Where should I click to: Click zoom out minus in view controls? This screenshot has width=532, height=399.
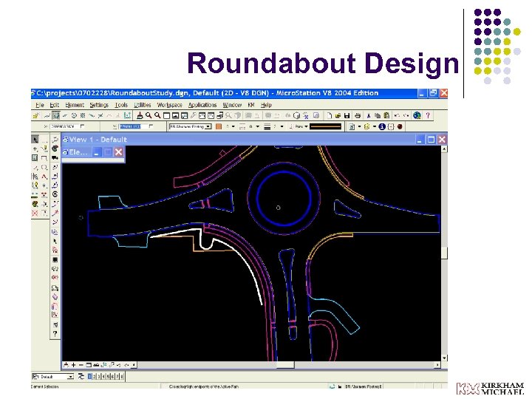pyautogui.click(x=81, y=365)
